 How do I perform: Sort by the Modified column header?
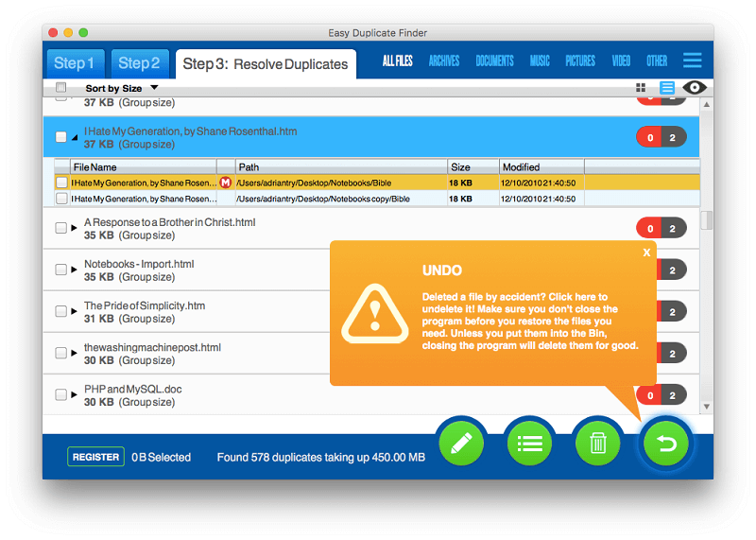click(541, 167)
